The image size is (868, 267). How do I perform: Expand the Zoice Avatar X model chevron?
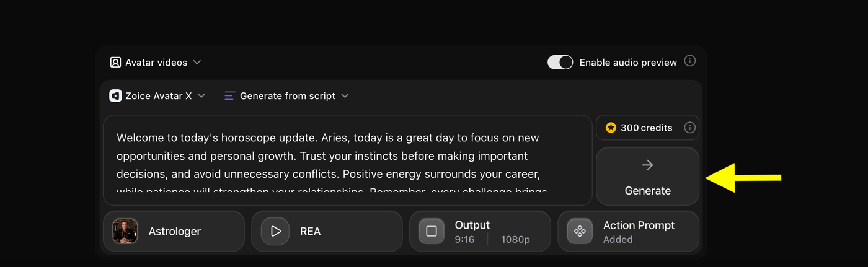[x=201, y=96]
